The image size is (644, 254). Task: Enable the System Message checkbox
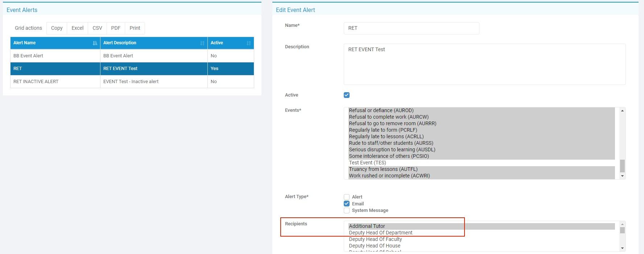pos(347,210)
